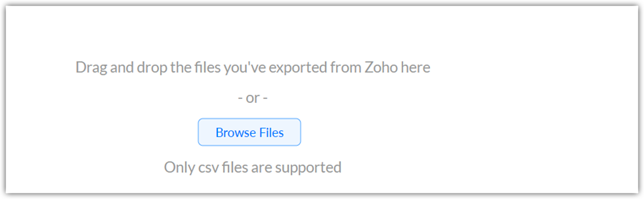This screenshot has width=644, height=199.
Task: Click the word "csv" in the note
Action: click(x=209, y=167)
